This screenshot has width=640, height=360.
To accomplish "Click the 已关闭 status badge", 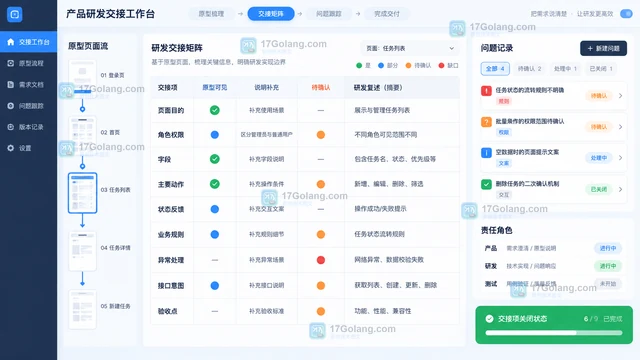I will (x=599, y=189).
